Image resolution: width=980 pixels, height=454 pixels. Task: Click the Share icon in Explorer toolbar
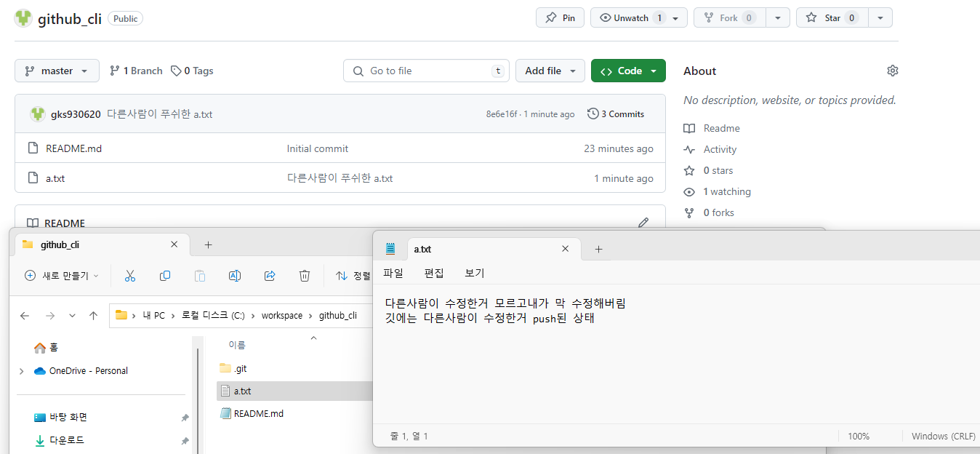[270, 276]
